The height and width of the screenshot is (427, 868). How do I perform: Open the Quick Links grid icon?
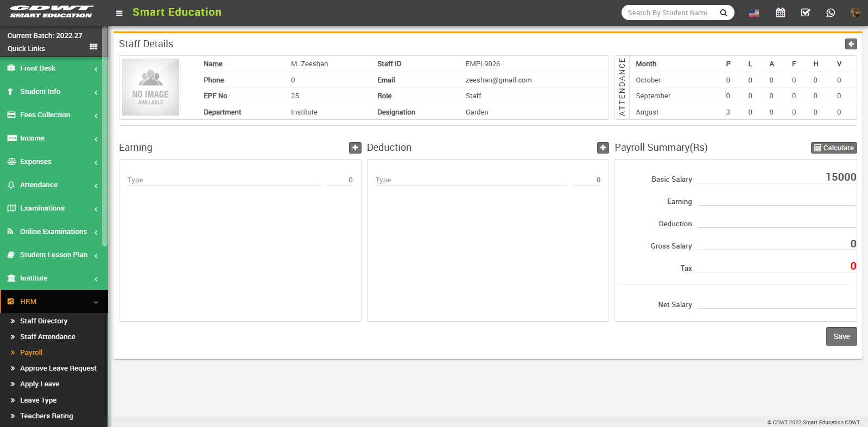[93, 47]
